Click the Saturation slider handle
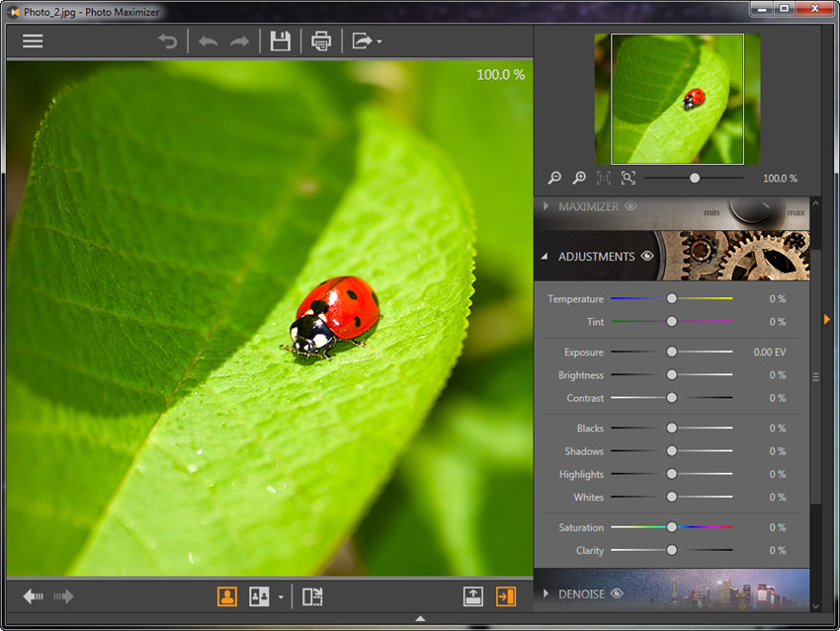Image resolution: width=840 pixels, height=631 pixels. (671, 527)
